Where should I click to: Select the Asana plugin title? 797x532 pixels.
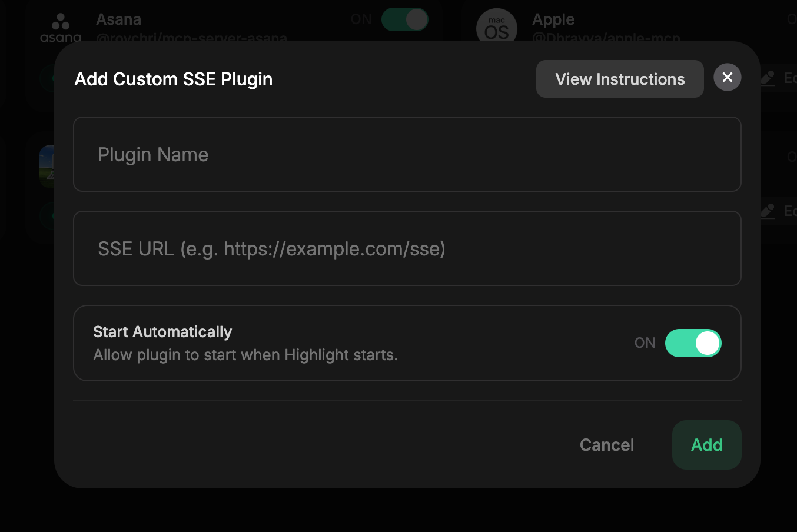(x=118, y=19)
